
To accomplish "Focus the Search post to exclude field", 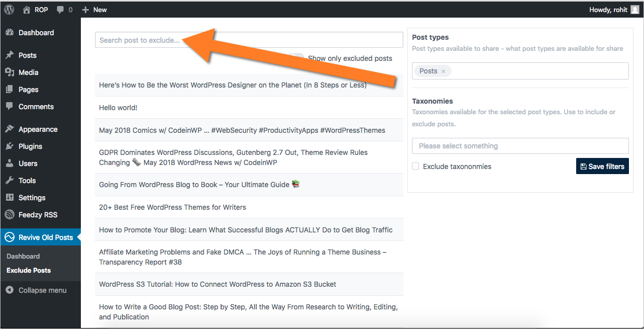I will pyautogui.click(x=249, y=40).
